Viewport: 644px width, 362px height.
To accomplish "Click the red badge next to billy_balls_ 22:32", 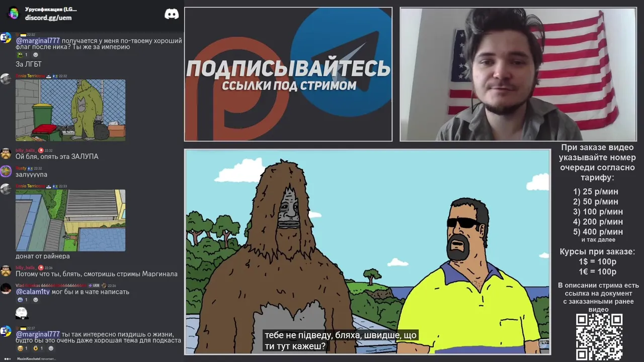I will (41, 150).
